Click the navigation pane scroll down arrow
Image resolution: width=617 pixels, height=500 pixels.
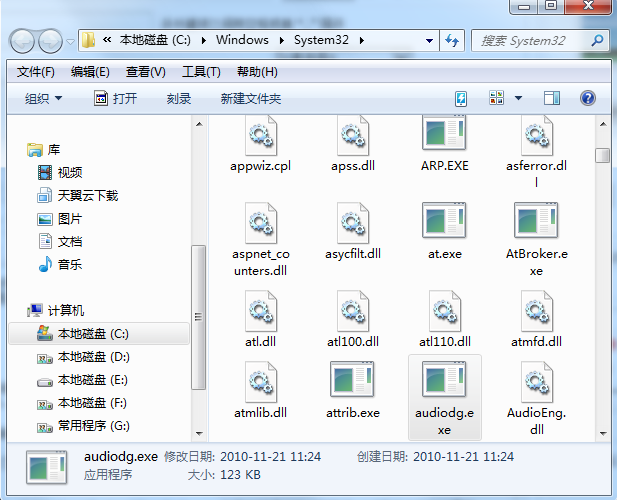click(199, 434)
